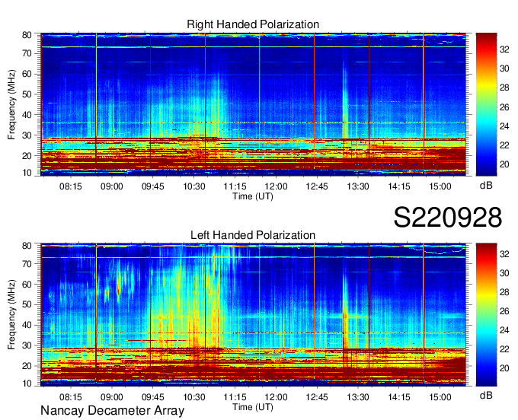Viewport: 518px width, 420px height.
Task: Click 13:30 tick label on Right Handed time axis
Action: [358, 186]
